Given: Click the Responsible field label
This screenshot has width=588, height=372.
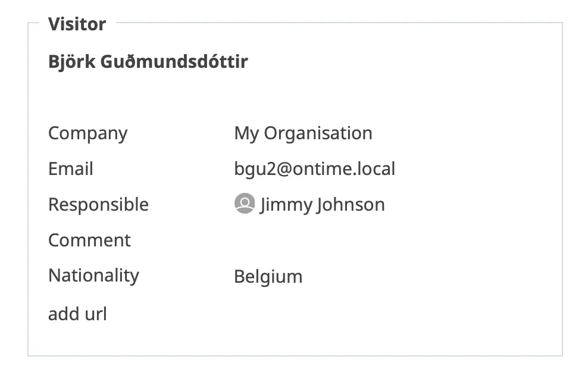Looking at the screenshot, I should (99, 205).
